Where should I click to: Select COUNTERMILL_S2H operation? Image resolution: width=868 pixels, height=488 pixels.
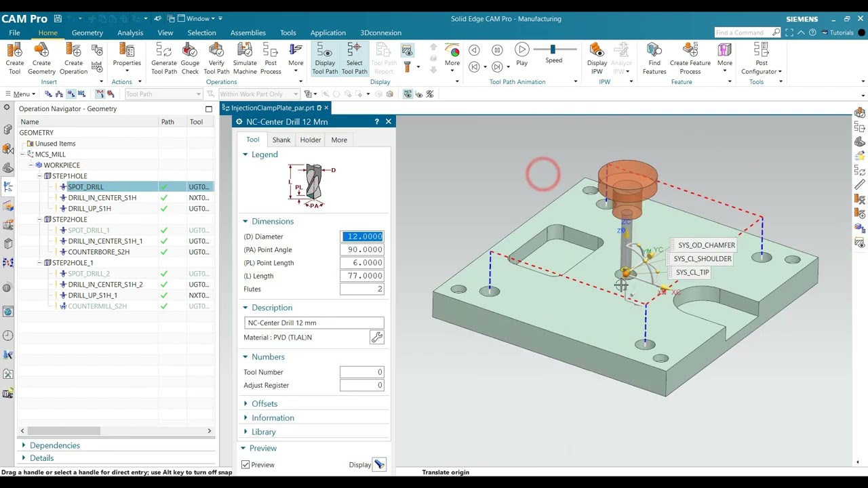click(97, 306)
